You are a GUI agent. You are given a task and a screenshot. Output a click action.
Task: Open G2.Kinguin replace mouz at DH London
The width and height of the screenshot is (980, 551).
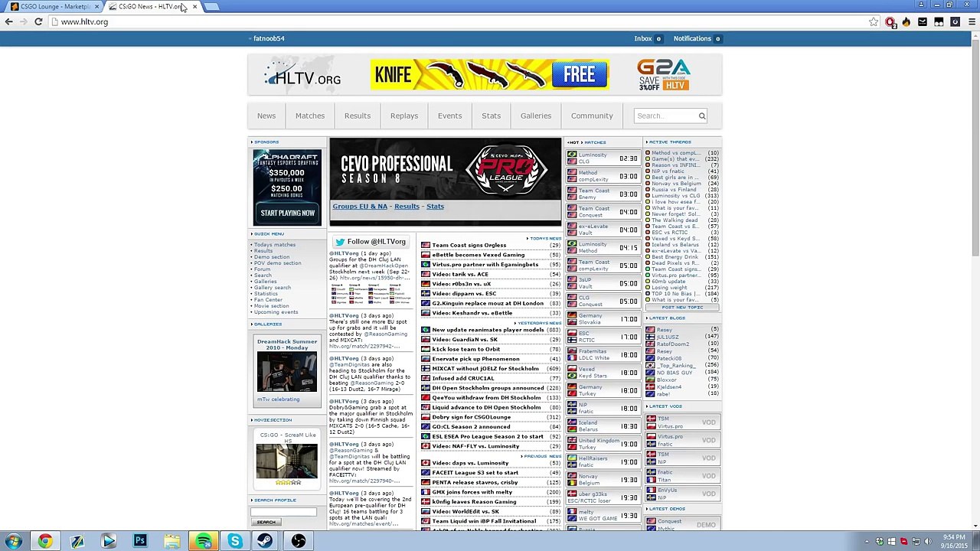pos(488,304)
